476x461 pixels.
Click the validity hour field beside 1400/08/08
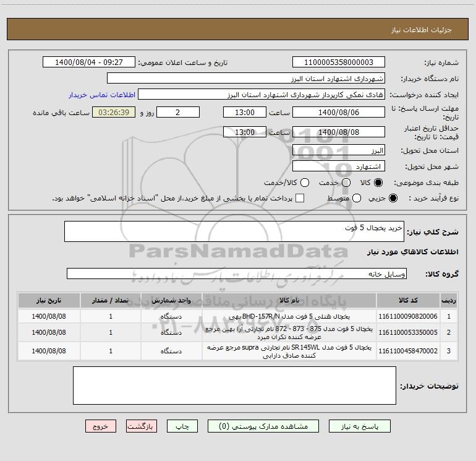point(245,132)
